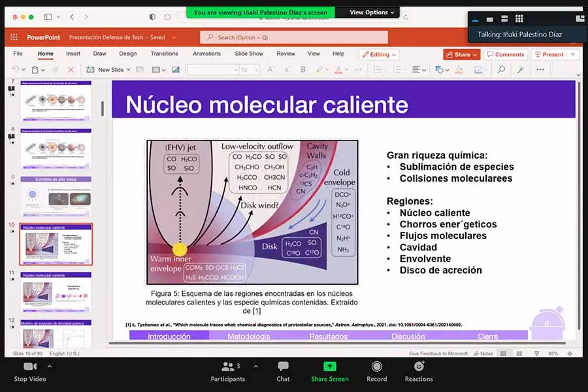Decrease font size with small A icon
Image resolution: width=588 pixels, height=392 pixels.
pos(287,69)
